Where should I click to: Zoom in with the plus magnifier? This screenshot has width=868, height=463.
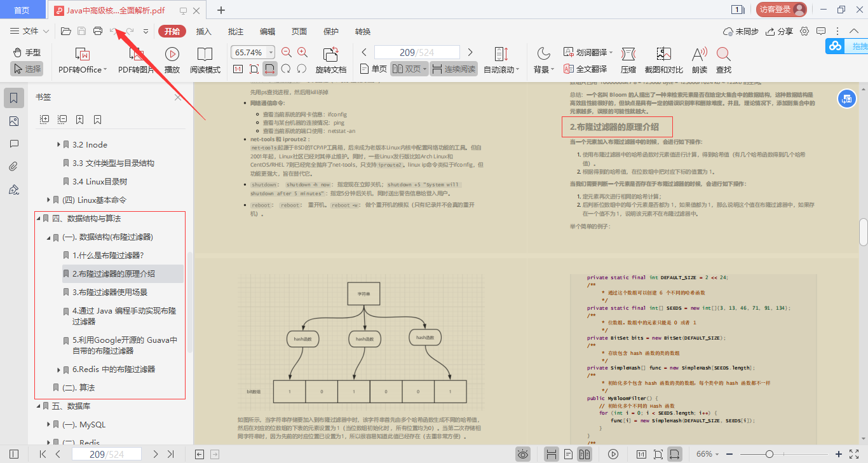(x=302, y=53)
